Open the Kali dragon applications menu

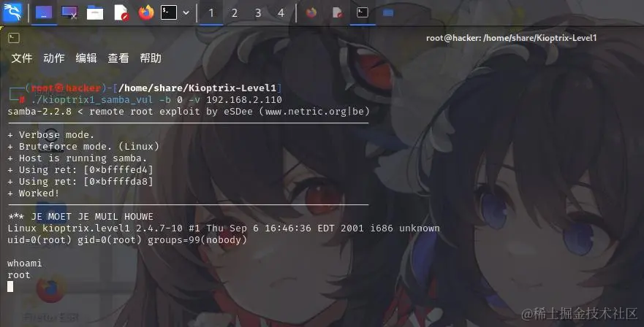[12, 12]
